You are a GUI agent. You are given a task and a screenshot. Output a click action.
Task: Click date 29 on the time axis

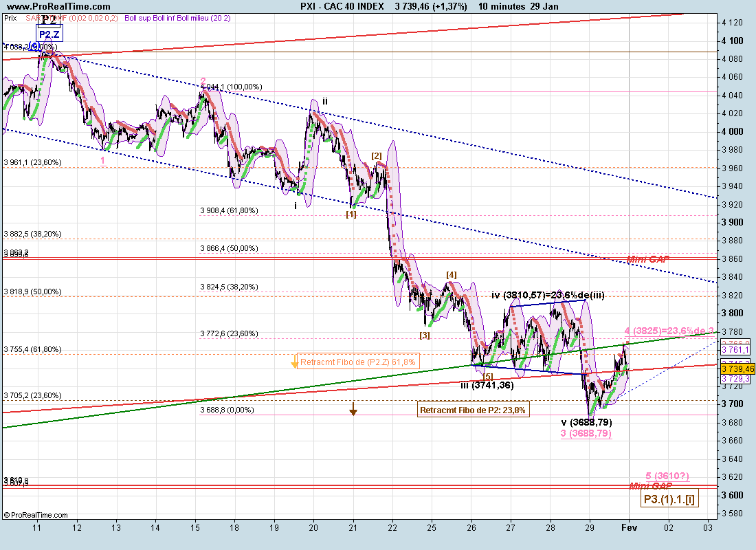coord(590,528)
